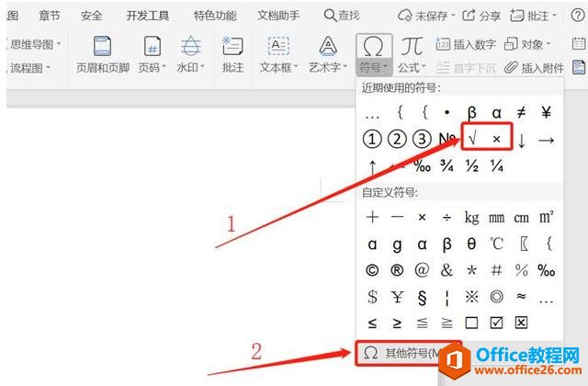Open the 水印 watermark tool
The height and width of the screenshot is (386, 588).
pos(191,55)
